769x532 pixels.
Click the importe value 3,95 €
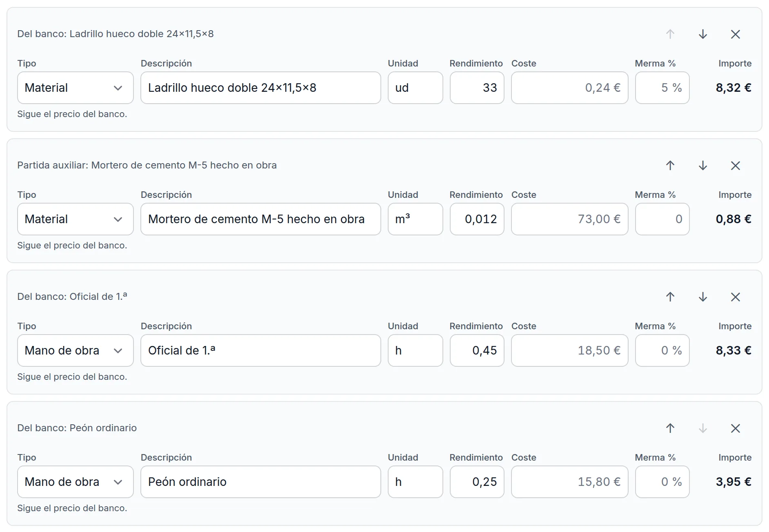[733, 482]
